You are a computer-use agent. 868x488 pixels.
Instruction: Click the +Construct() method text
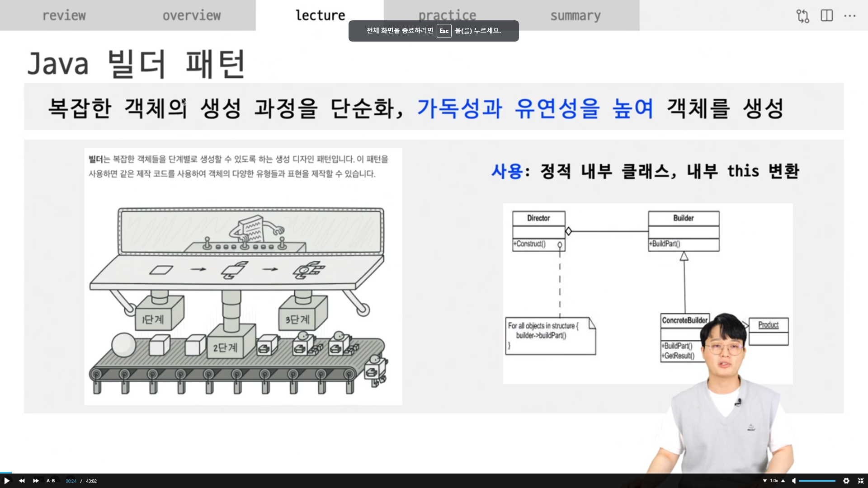(x=529, y=244)
